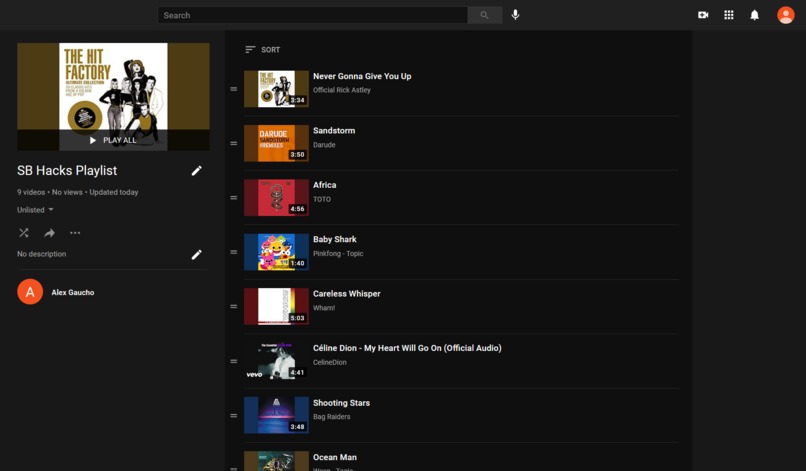Image resolution: width=806 pixels, height=471 pixels.
Task: Grab the drag handle for Baby Shark
Action: point(234,252)
